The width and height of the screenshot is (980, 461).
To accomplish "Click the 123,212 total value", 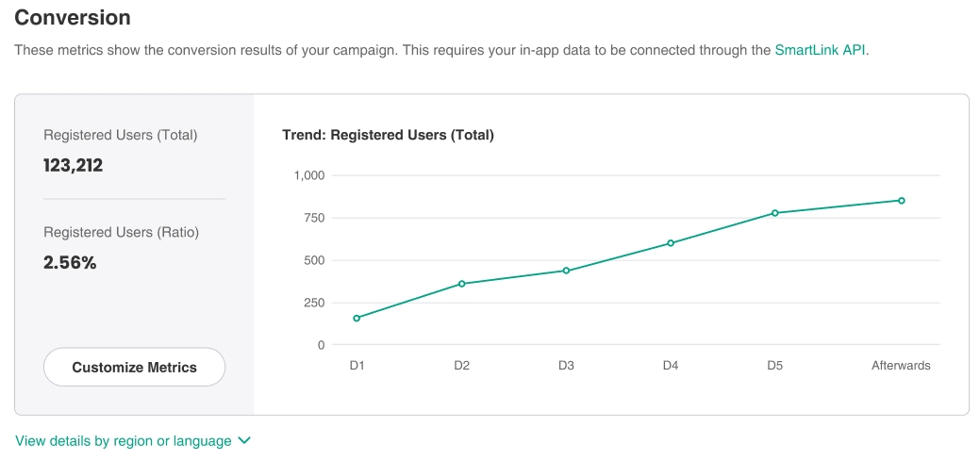I will 74,166.
